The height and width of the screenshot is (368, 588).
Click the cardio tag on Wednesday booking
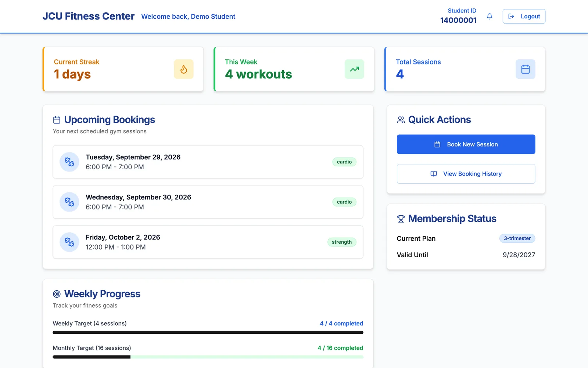[344, 202]
